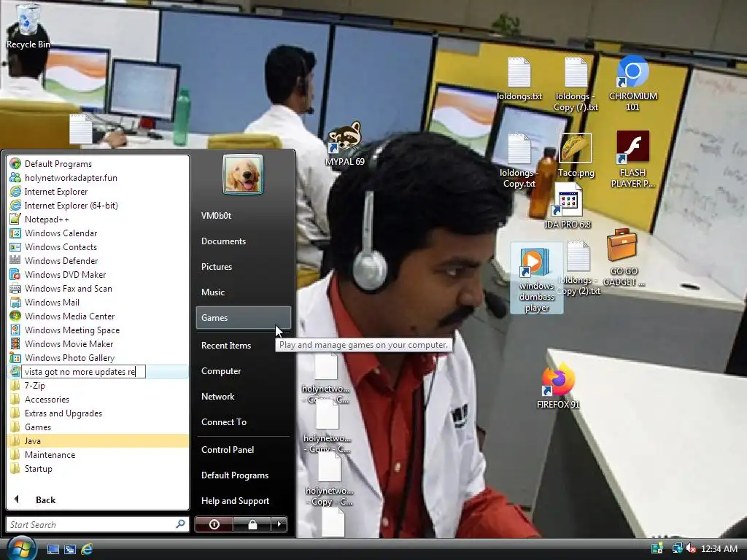Click the rename field 'vista got no more updates'
This screenshot has height=560, width=747.
(83, 371)
